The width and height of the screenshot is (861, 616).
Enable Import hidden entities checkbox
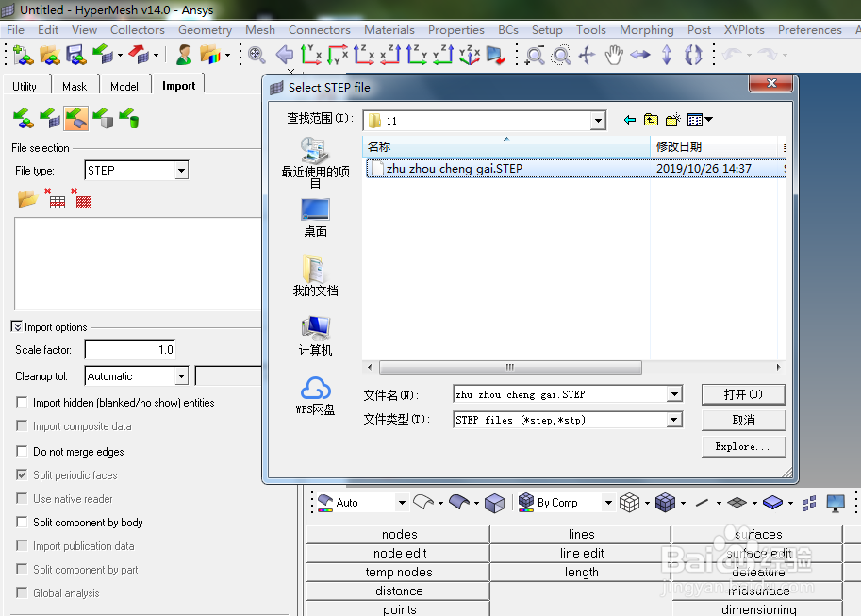22,402
